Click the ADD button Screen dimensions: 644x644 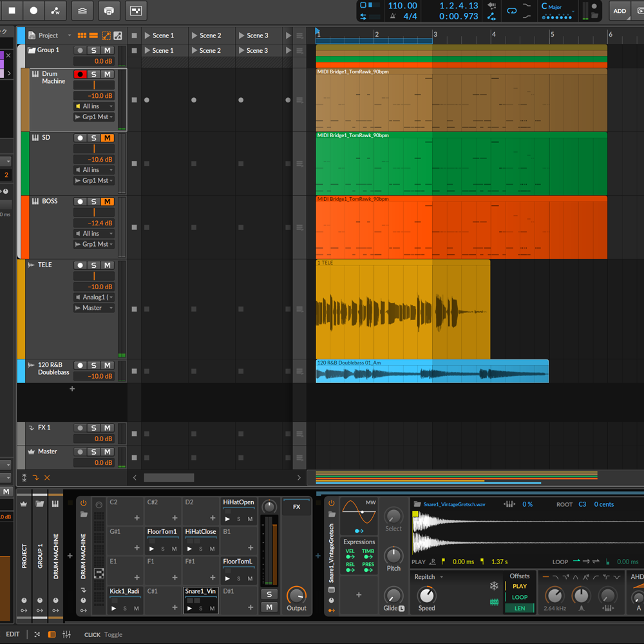click(619, 11)
